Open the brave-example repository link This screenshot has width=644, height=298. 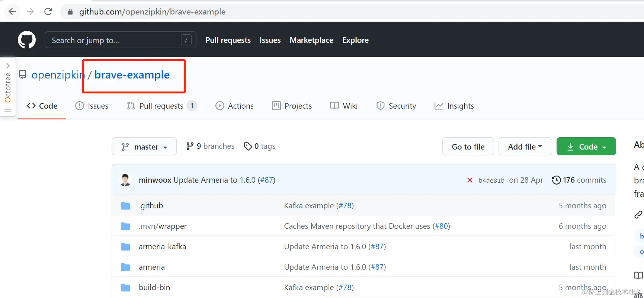coord(132,75)
